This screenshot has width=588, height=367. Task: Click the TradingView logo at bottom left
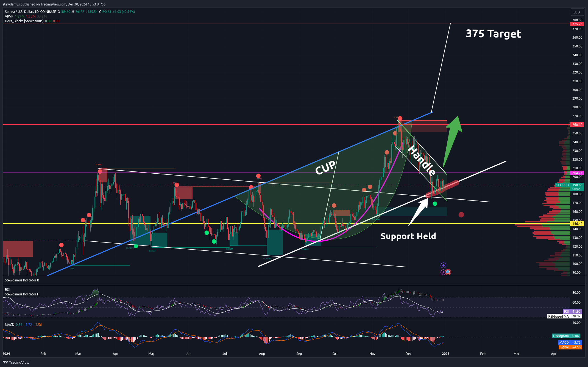coord(16,362)
